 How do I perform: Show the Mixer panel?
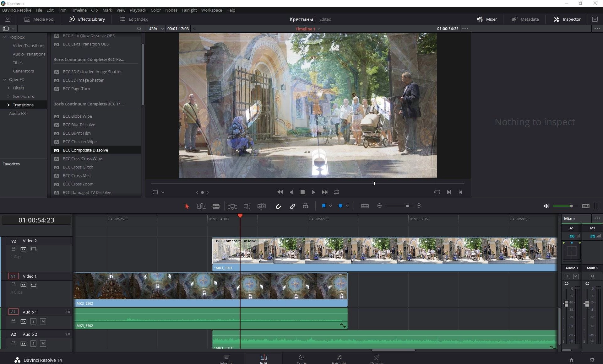coord(487,19)
